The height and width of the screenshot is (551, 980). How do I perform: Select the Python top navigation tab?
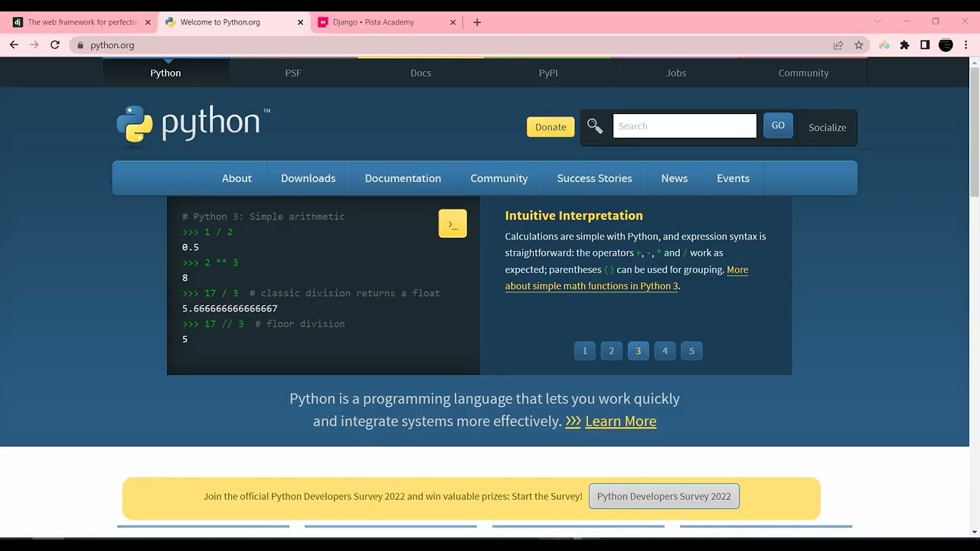pyautogui.click(x=165, y=73)
